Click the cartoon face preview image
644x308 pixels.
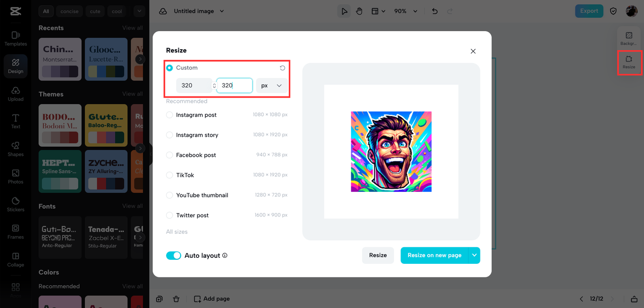pos(391,151)
